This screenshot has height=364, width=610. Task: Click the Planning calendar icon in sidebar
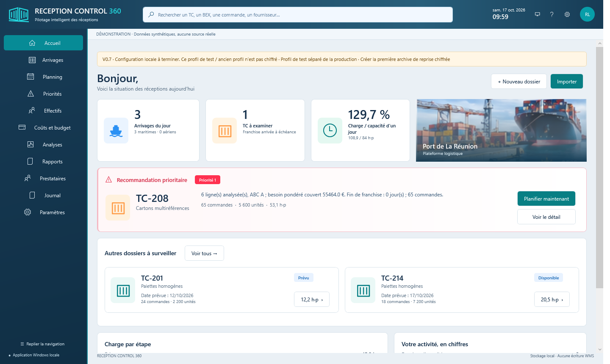(30, 77)
